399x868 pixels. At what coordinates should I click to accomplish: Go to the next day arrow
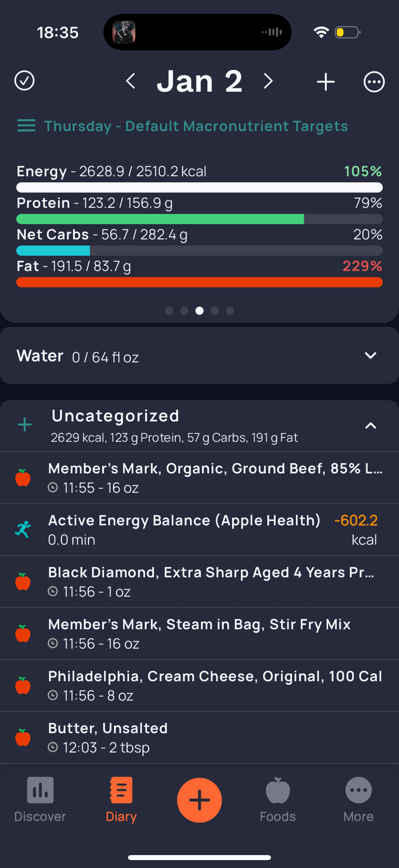(x=268, y=81)
